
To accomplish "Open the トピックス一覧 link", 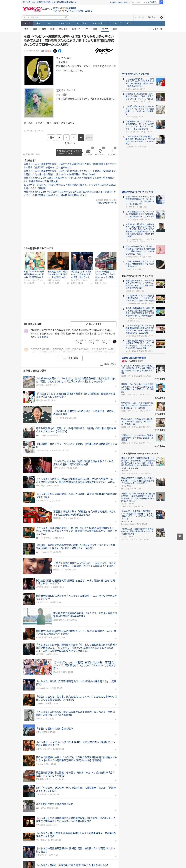I will (156, 29).
